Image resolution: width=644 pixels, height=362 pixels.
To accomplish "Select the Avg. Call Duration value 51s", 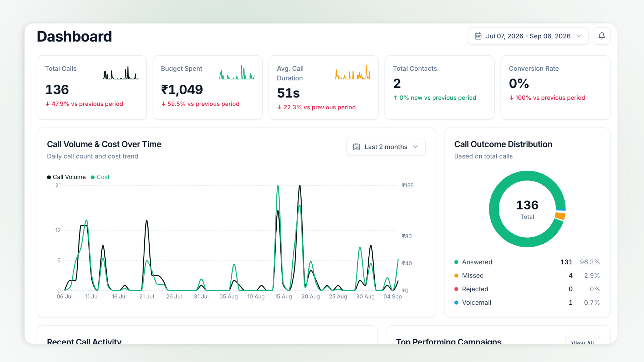I will 288,93.
